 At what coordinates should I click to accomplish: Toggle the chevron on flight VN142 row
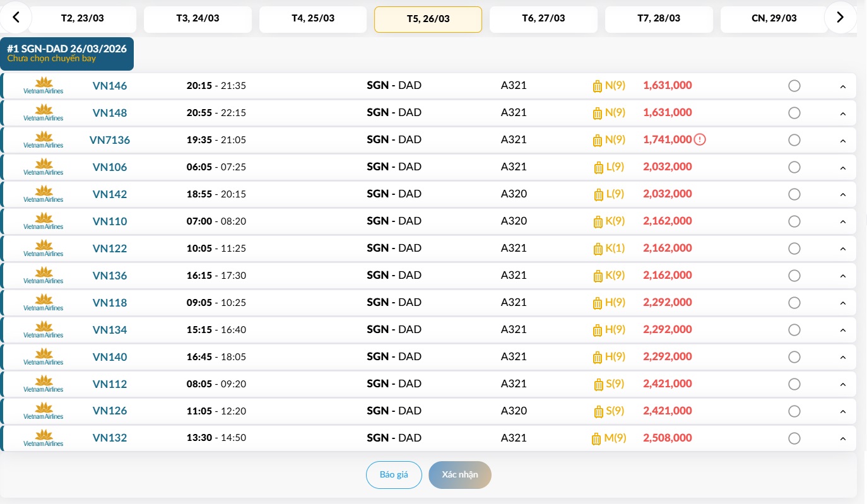pos(842,195)
